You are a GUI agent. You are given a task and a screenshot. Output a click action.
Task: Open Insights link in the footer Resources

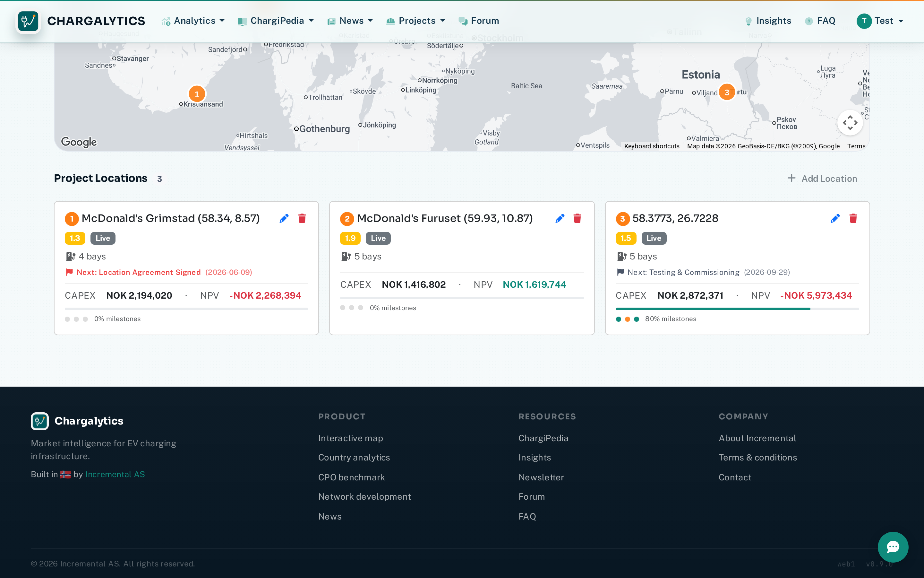coord(535,458)
